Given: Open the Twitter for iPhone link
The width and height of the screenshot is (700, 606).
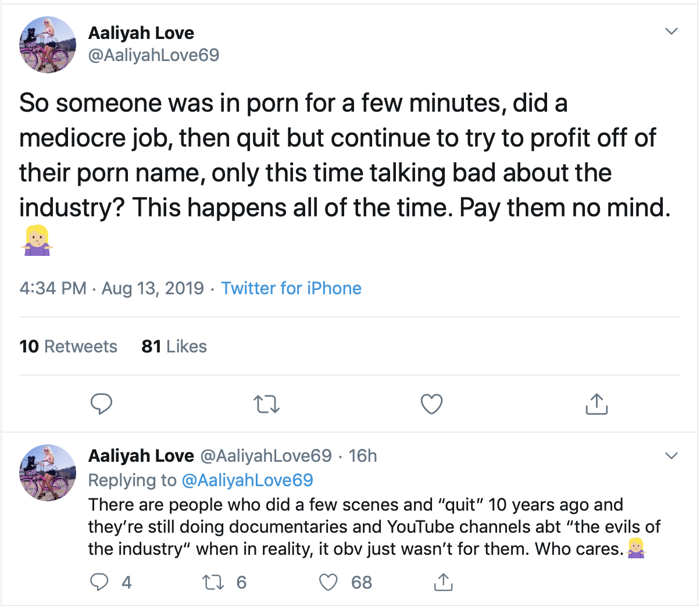Looking at the screenshot, I should point(291,288).
